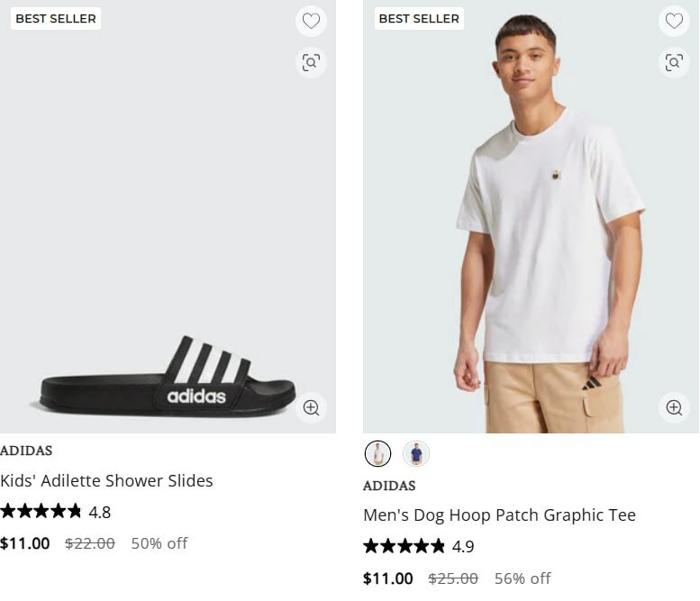This screenshot has height=601, width=700.
Task: Click the ADIDAS brand above the slides title
Action: [26, 451]
